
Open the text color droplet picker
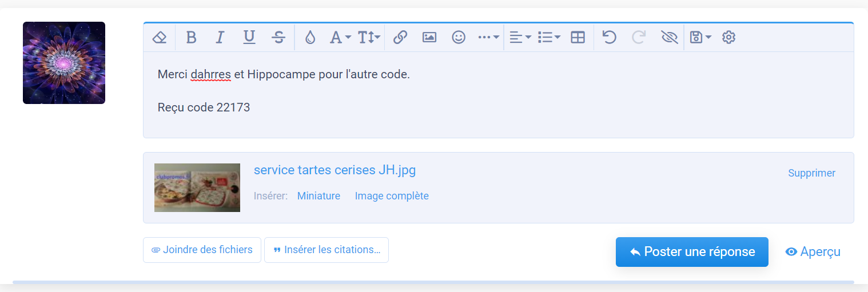tap(310, 38)
